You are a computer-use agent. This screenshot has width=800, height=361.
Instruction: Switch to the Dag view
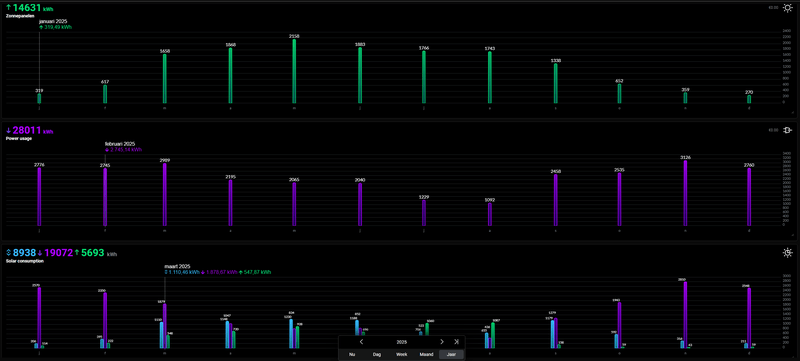point(377,354)
